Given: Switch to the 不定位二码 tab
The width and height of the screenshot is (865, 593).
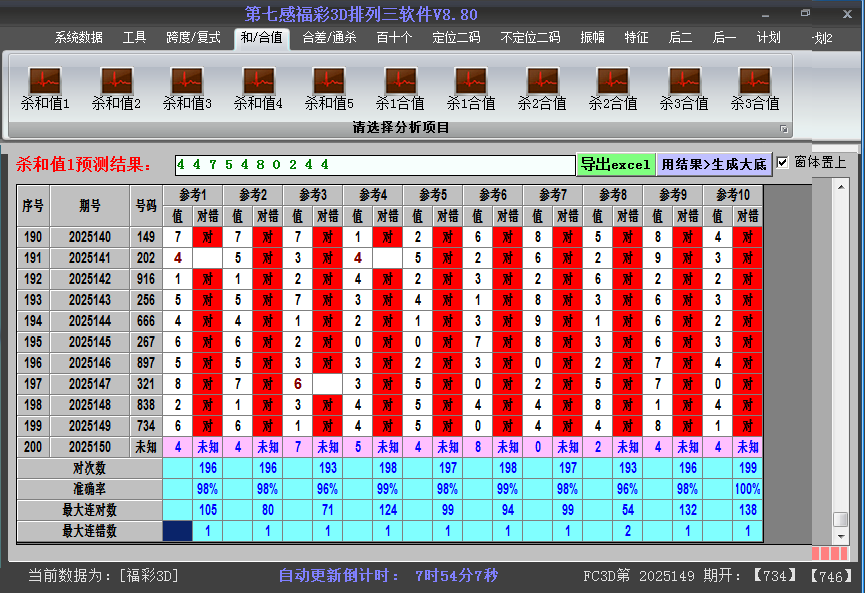Looking at the screenshot, I should click(x=530, y=38).
